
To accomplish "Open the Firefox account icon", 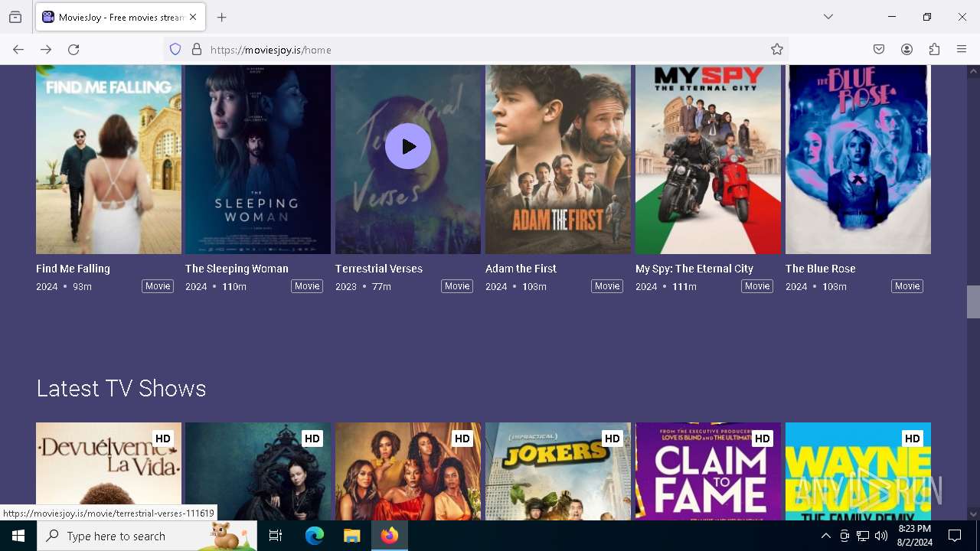I will [x=906, y=50].
